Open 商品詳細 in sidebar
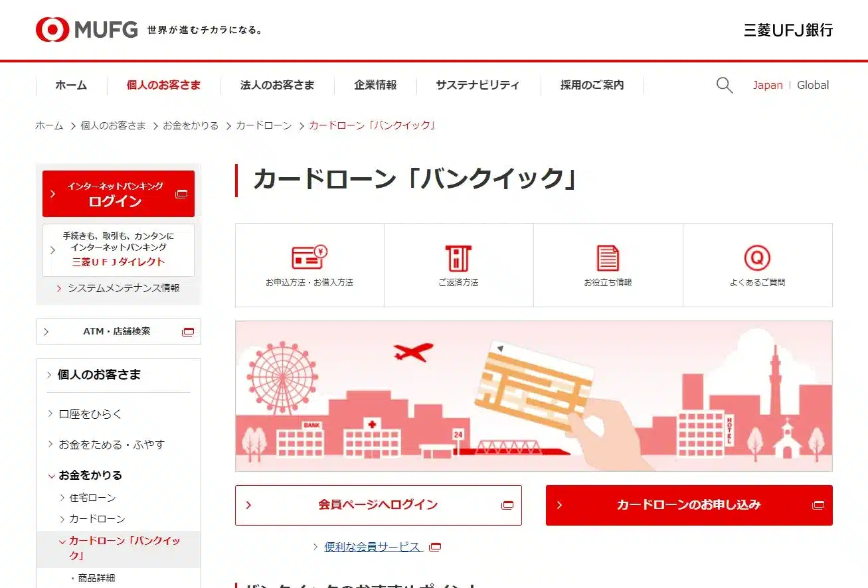Viewport: 868px width, 588px height. [x=96, y=579]
